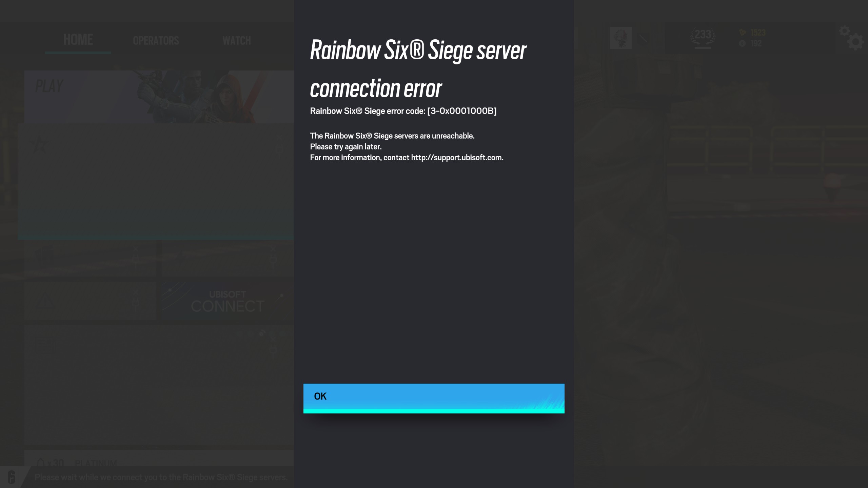Click the error code text 3-0x0001000B

[x=462, y=111]
